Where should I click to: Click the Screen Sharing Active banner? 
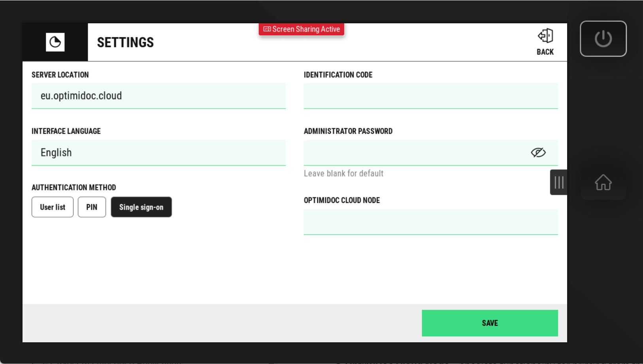click(x=302, y=29)
